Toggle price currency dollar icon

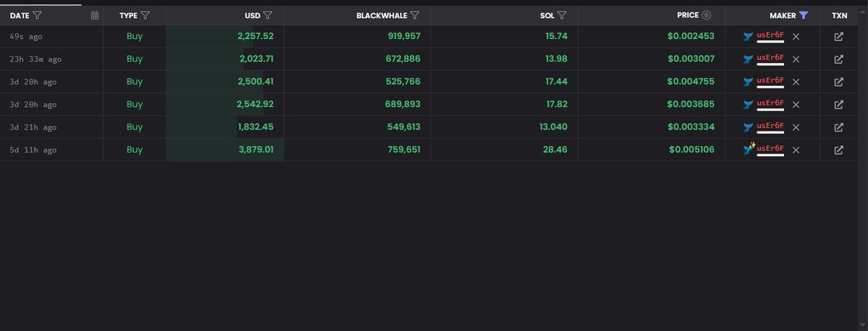(707, 15)
